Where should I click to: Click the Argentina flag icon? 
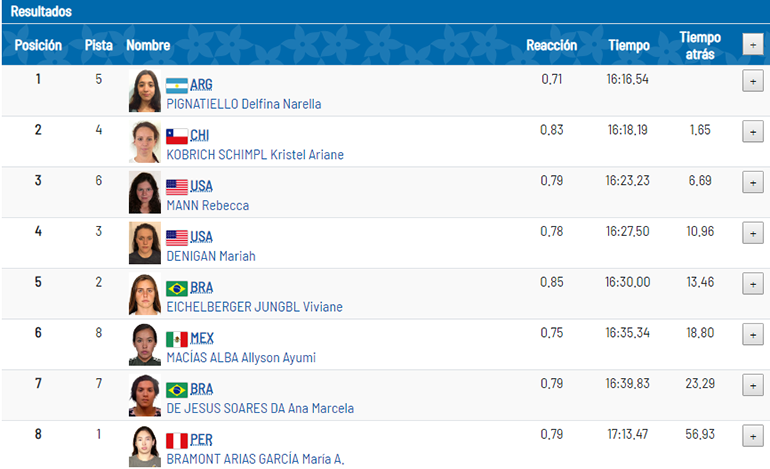[177, 86]
